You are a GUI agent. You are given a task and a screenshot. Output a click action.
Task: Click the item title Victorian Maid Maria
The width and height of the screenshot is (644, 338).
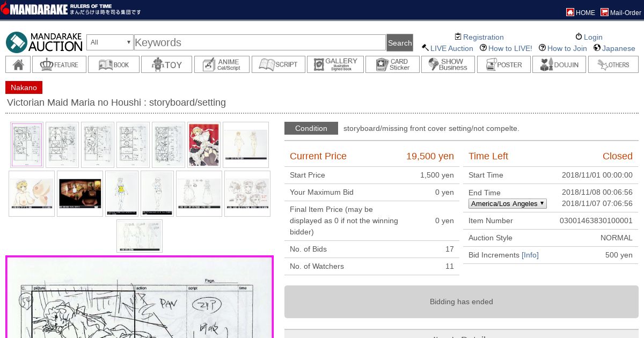[x=116, y=102]
